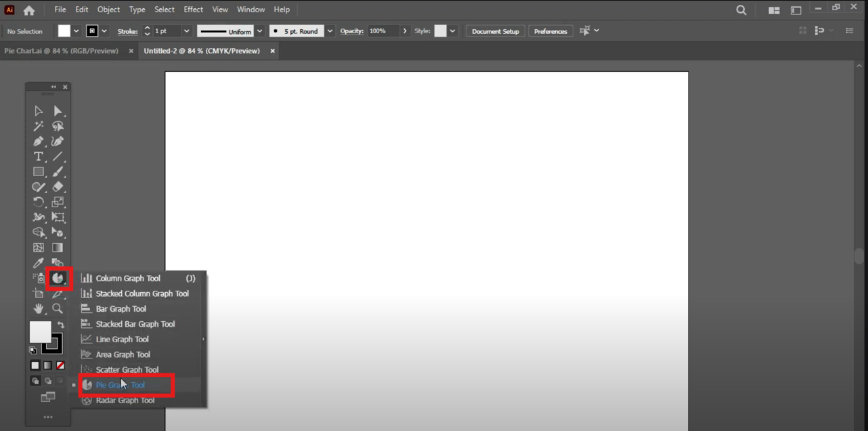Set paint to None with red-slash button

pos(60,365)
